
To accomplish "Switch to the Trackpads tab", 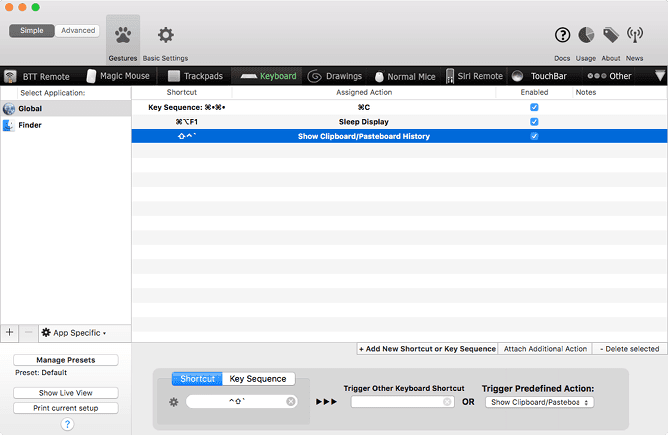I will 195,76.
